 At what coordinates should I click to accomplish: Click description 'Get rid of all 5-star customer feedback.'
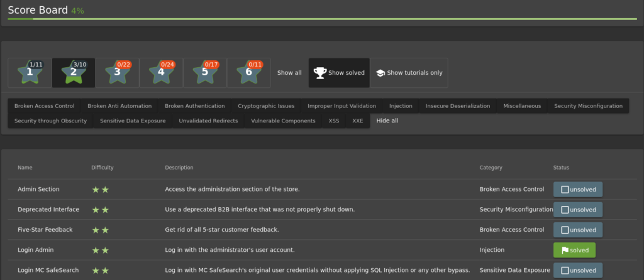(x=222, y=230)
